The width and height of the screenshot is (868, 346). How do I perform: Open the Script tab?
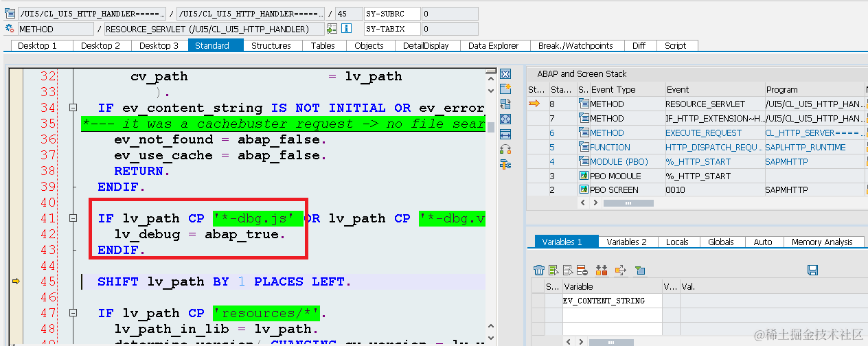(x=676, y=45)
